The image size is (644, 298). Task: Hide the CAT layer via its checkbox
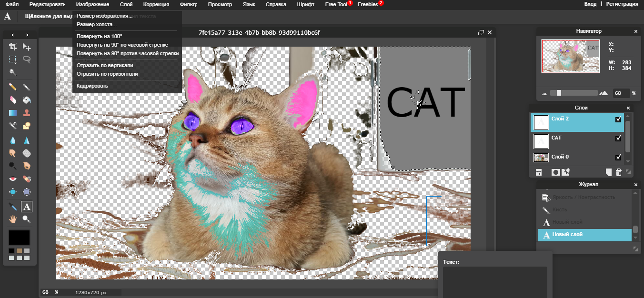618,138
